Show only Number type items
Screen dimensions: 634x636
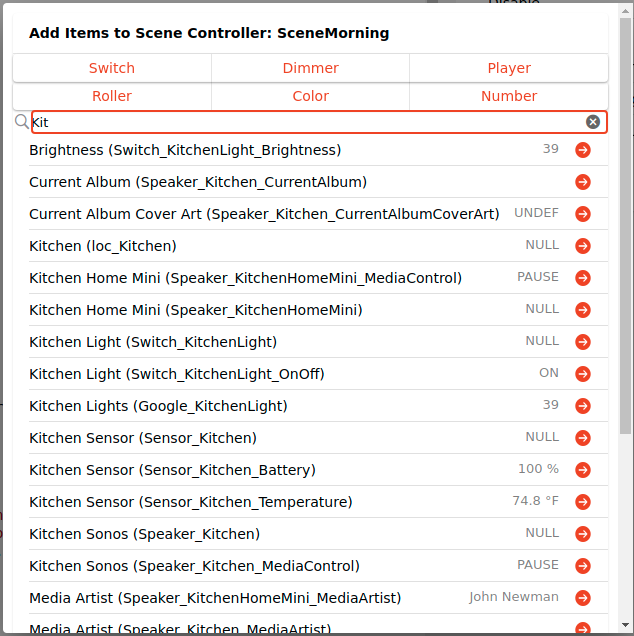[509, 96]
